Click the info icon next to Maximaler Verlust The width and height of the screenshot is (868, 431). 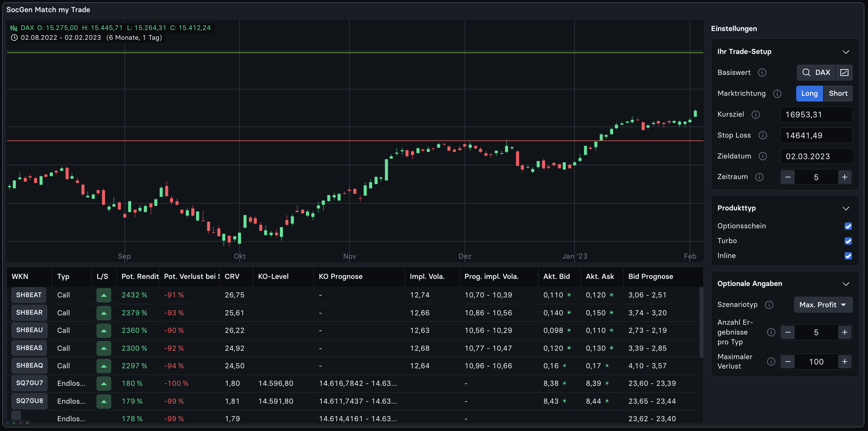click(771, 362)
